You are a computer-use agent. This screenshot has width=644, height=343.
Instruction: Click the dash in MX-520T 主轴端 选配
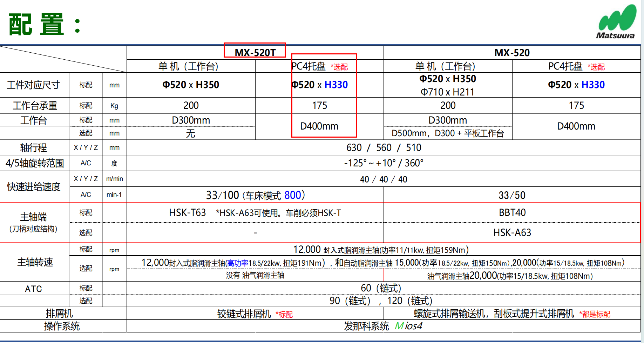256,232
